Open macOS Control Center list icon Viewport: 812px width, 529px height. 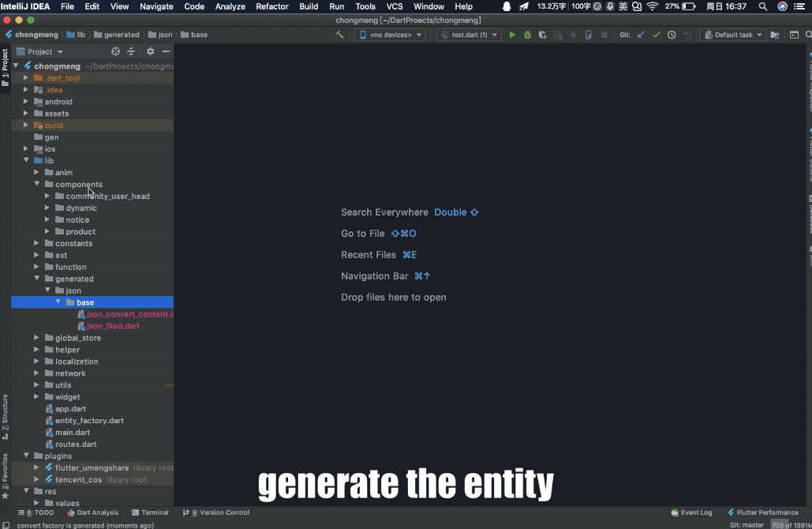click(x=799, y=6)
